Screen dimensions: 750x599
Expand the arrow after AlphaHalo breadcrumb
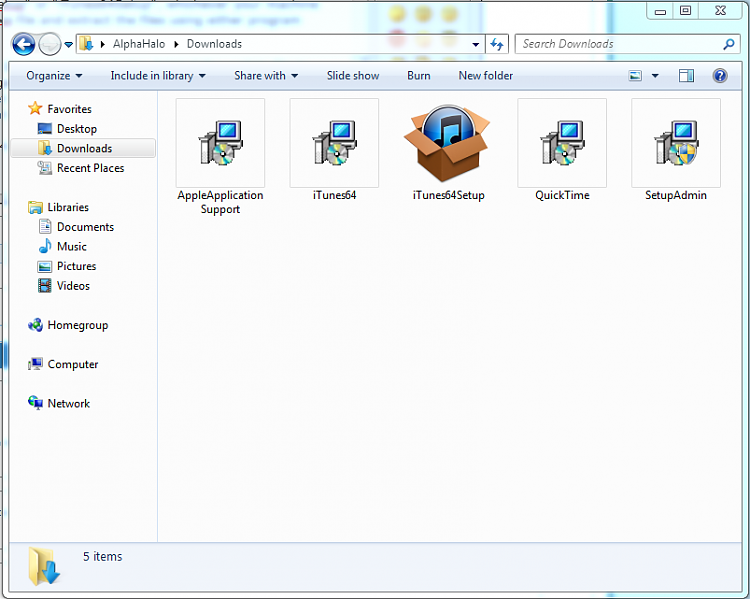click(x=176, y=44)
